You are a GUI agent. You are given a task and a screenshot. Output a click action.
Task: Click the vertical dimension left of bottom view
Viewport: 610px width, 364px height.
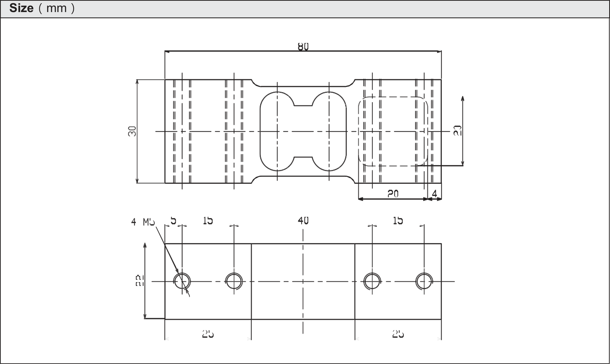[140, 281]
